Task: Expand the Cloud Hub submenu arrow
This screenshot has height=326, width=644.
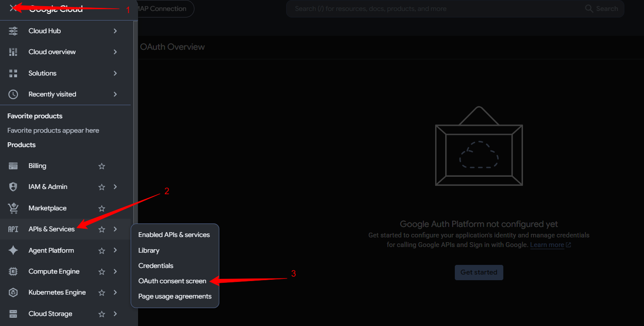Action: 115,31
